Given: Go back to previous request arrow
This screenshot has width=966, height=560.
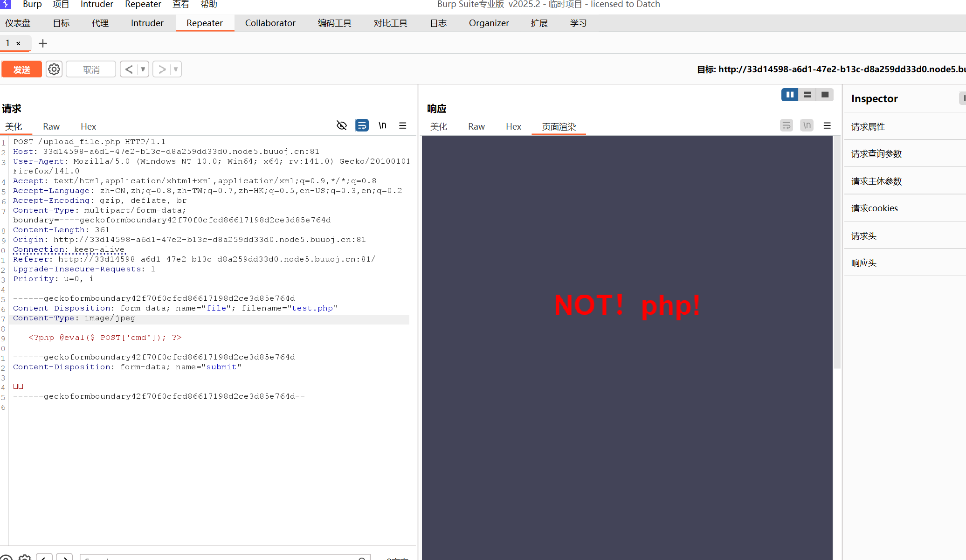Looking at the screenshot, I should 129,69.
